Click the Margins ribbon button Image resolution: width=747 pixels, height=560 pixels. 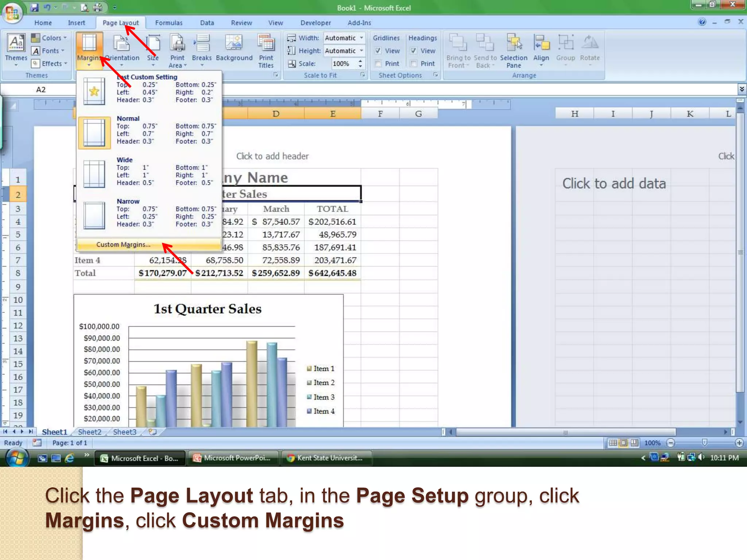[x=89, y=50]
